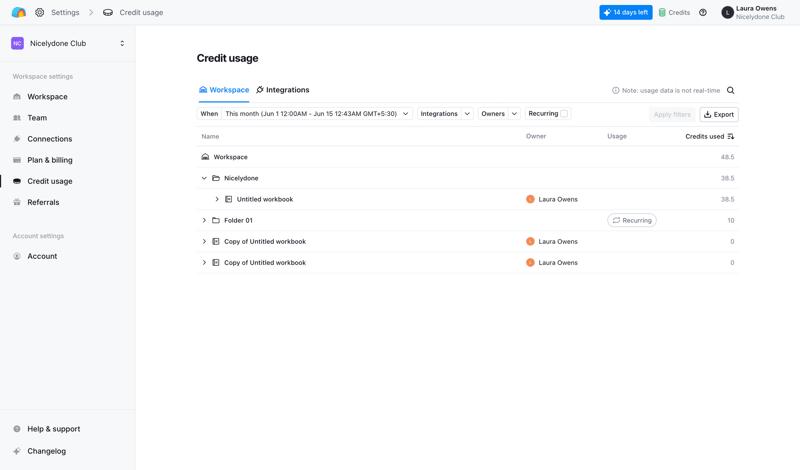This screenshot has height=470, width=800.
Task: Click the Help & support sidebar icon
Action: click(17, 429)
